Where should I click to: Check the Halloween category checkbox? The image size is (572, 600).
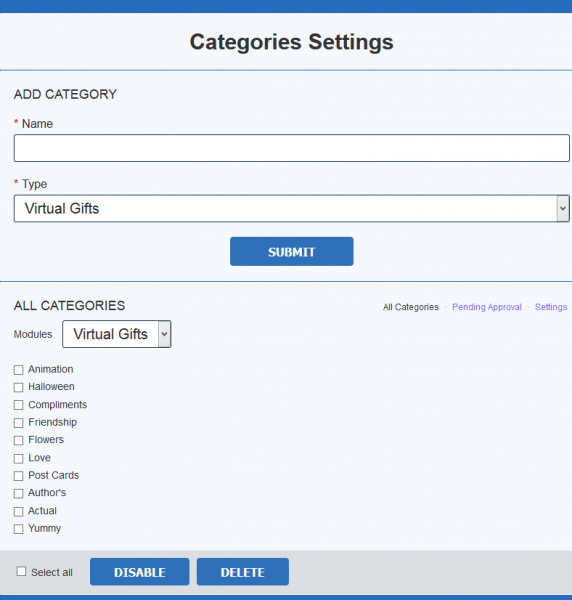click(x=18, y=387)
